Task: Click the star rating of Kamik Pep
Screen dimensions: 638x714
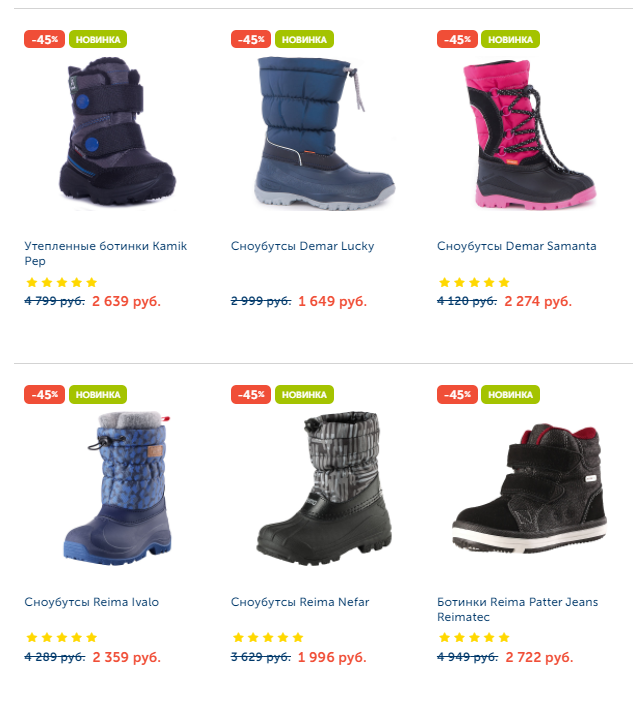Action: pyautogui.click(x=61, y=282)
